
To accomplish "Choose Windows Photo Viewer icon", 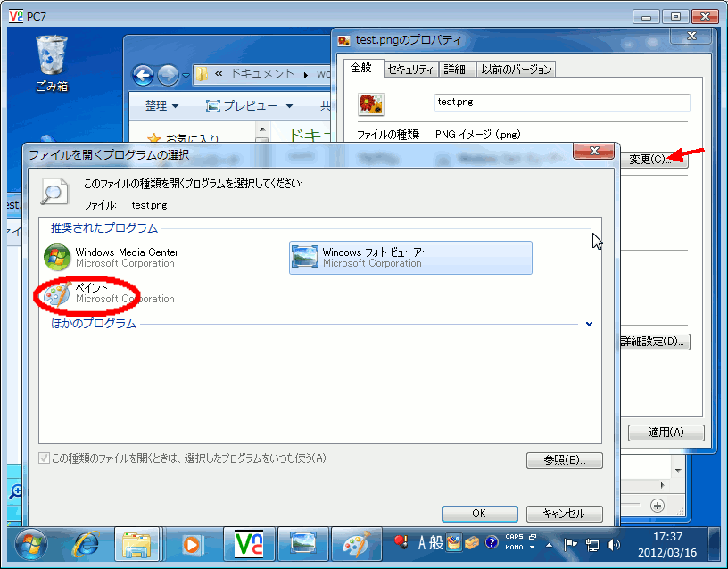I will click(x=305, y=258).
